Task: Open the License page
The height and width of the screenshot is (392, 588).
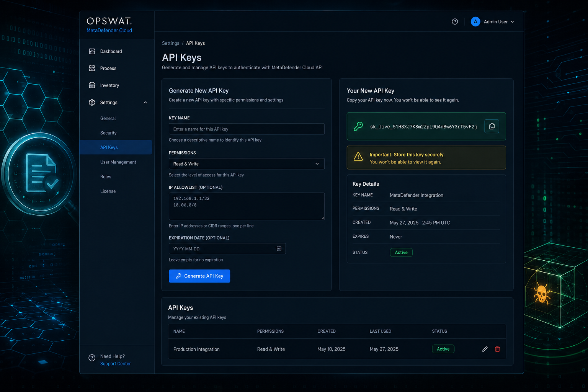Action: (x=108, y=191)
